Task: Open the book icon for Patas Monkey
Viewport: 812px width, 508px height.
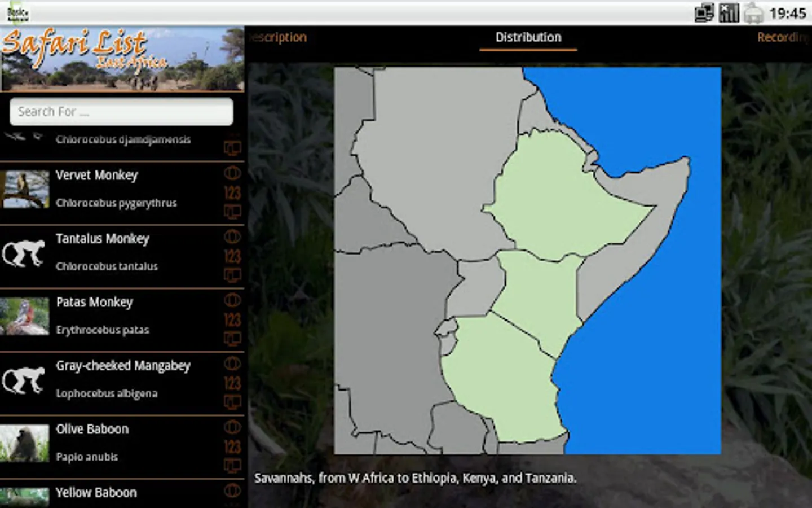Action: click(x=232, y=339)
